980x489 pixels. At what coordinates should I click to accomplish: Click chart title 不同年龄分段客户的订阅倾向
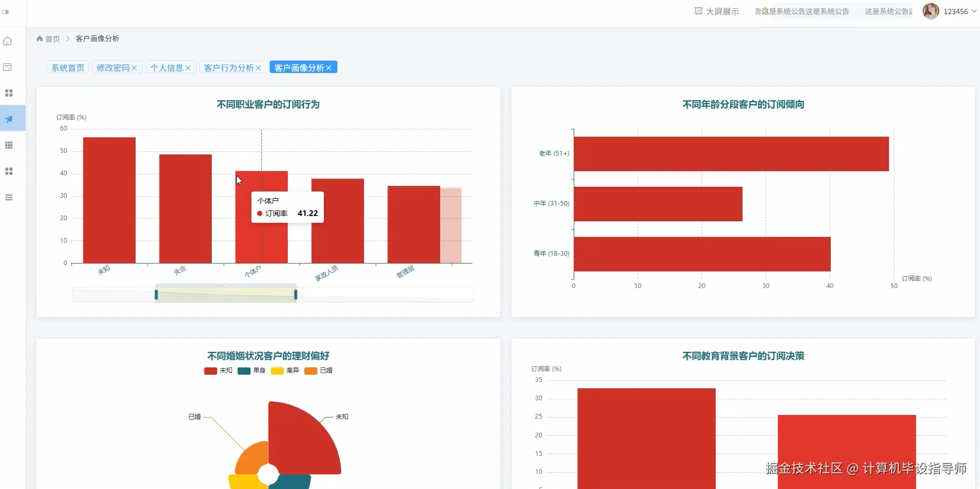click(x=743, y=104)
